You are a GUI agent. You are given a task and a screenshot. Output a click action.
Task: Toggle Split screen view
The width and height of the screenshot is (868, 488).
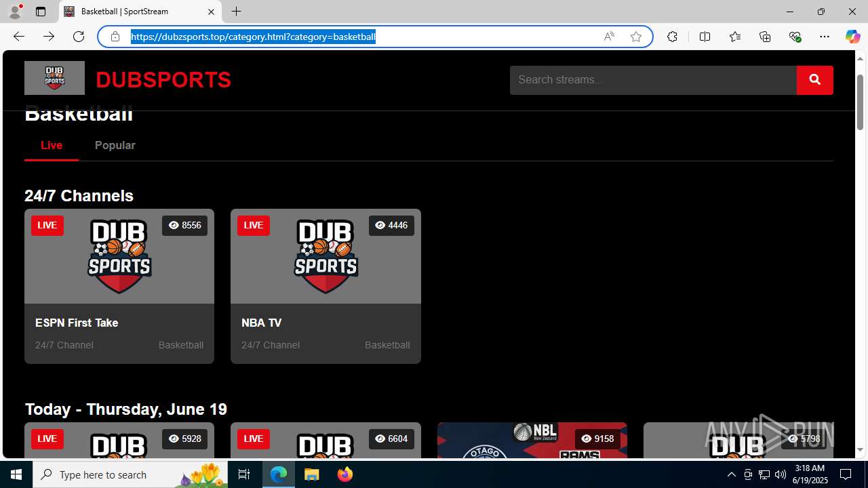(705, 37)
